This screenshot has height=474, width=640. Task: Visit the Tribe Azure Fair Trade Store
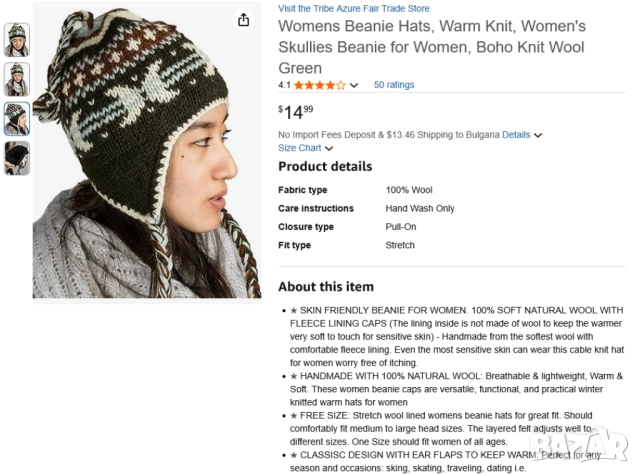point(354,8)
